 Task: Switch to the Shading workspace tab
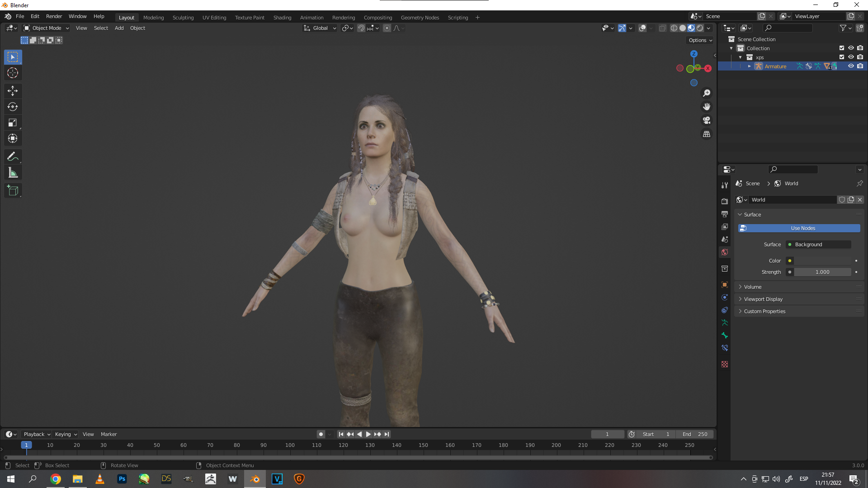(x=282, y=18)
